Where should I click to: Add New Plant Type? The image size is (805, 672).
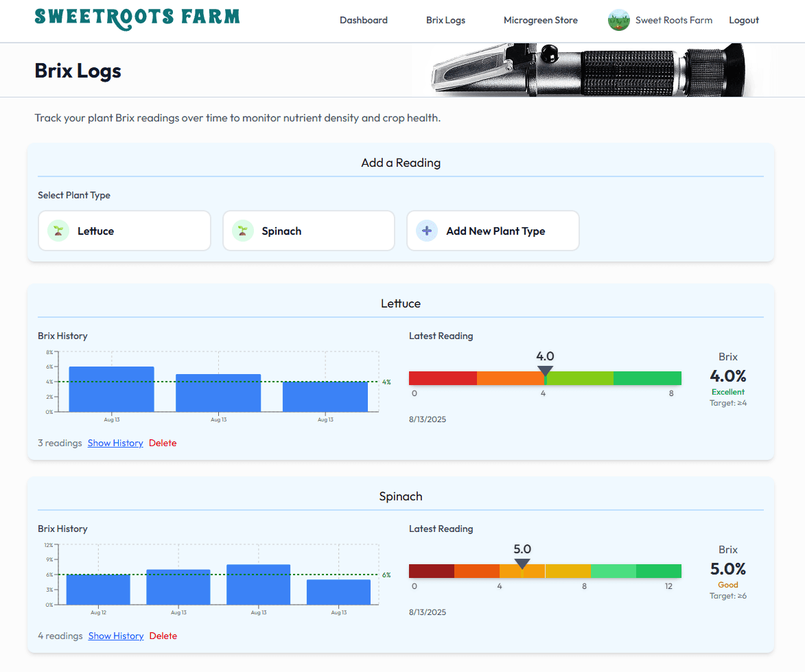tap(493, 231)
